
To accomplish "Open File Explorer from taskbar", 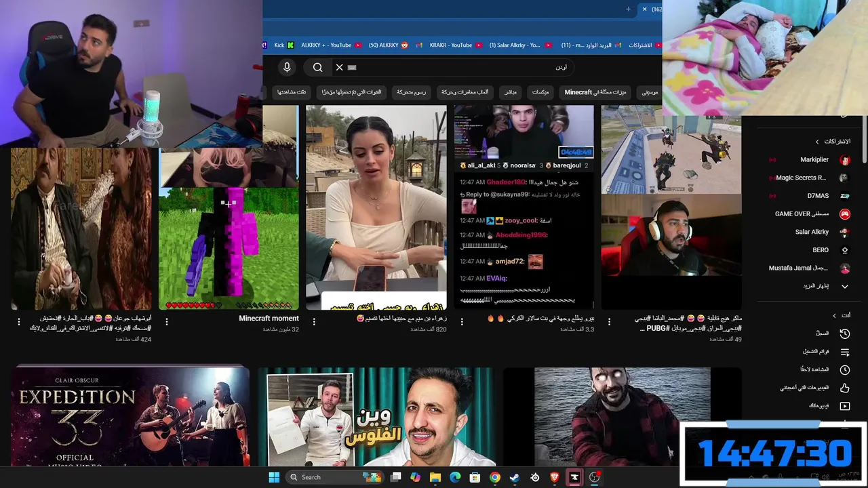I will click(435, 477).
